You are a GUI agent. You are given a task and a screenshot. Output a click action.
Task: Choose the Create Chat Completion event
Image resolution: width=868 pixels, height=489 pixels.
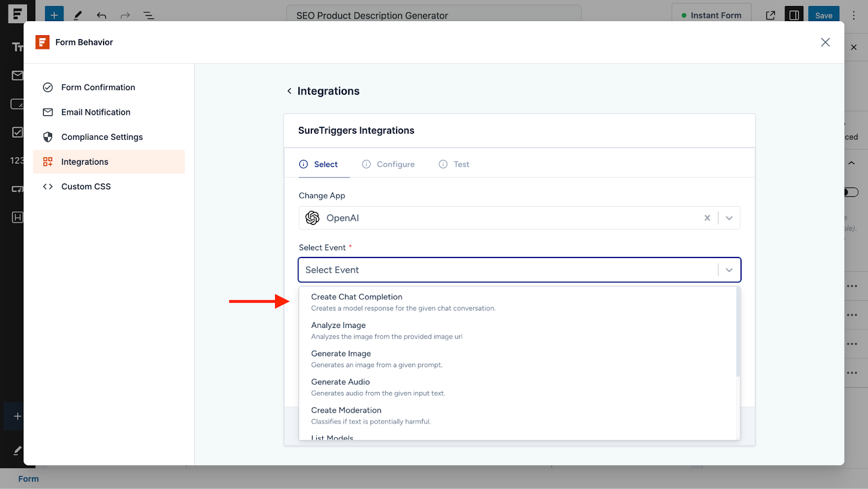(x=356, y=297)
